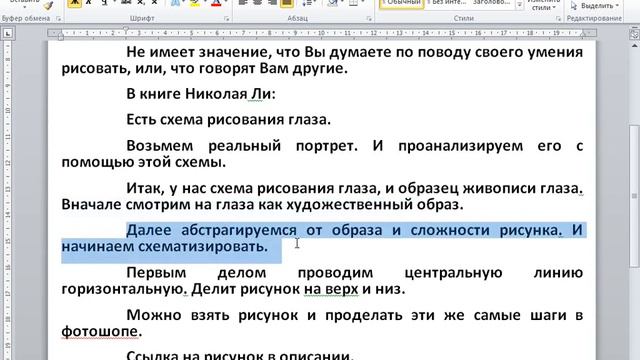640x360 pixels.
Task: Click vertical scrollbar thumb
Action: point(634,195)
